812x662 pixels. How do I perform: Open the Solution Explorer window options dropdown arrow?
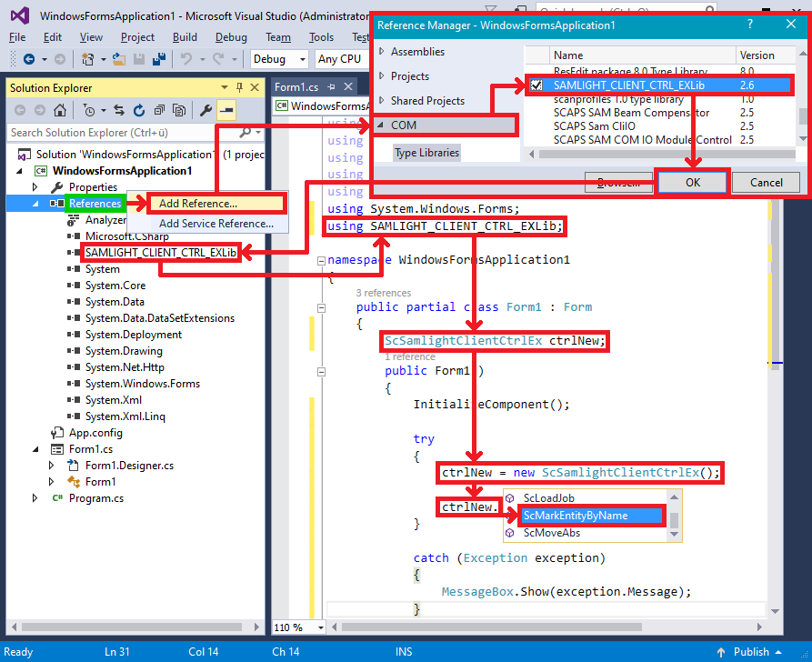coord(225,87)
